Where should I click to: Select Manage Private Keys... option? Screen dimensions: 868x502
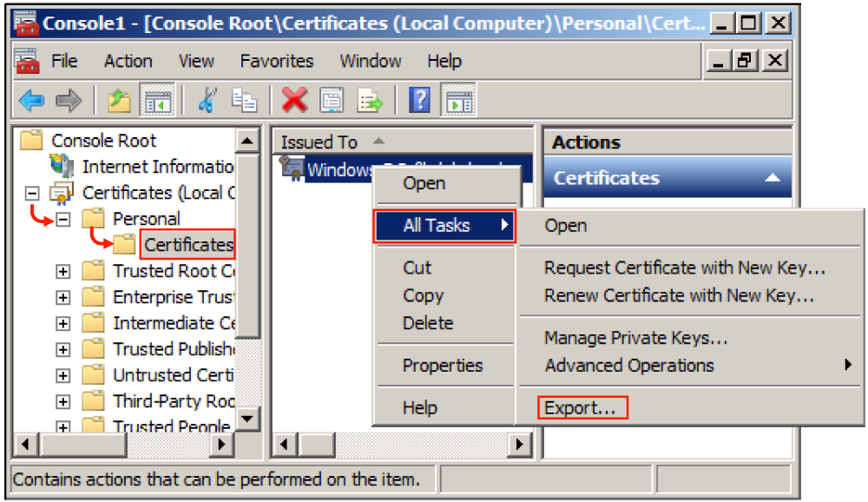coord(635,338)
